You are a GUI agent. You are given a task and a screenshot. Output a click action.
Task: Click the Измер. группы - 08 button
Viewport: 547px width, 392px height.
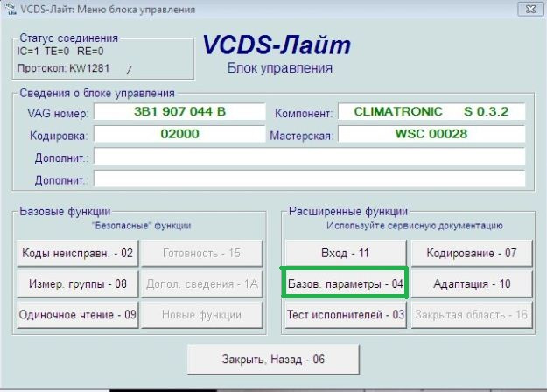tap(77, 283)
